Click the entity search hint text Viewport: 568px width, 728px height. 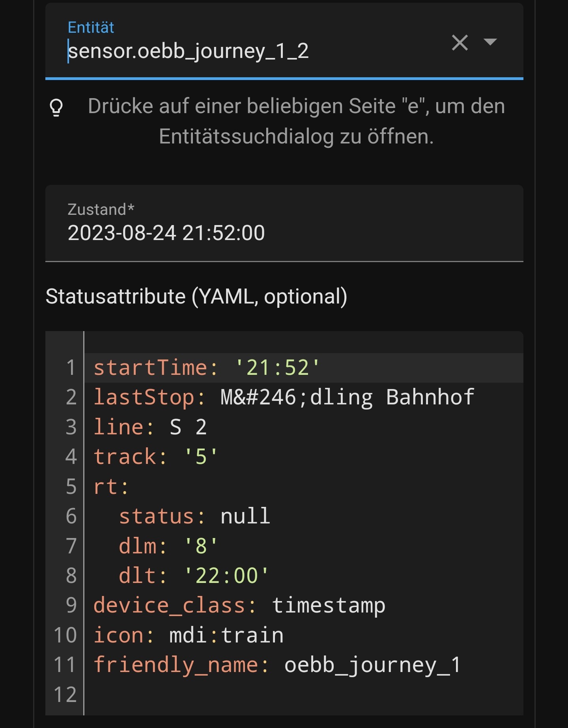(296, 121)
